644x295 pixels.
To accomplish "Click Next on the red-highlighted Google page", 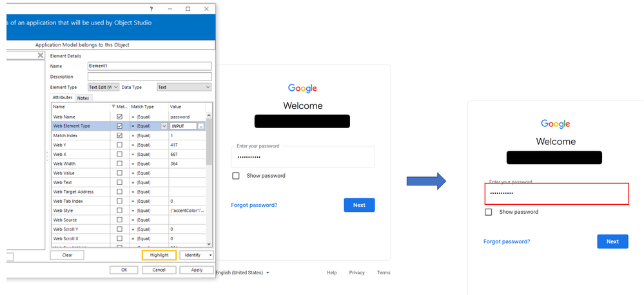I will pyautogui.click(x=612, y=242).
